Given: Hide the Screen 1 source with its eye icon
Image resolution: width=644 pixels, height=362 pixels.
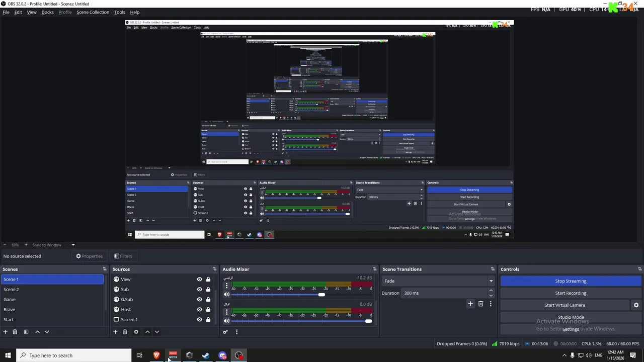Looking at the screenshot, I should point(199,320).
